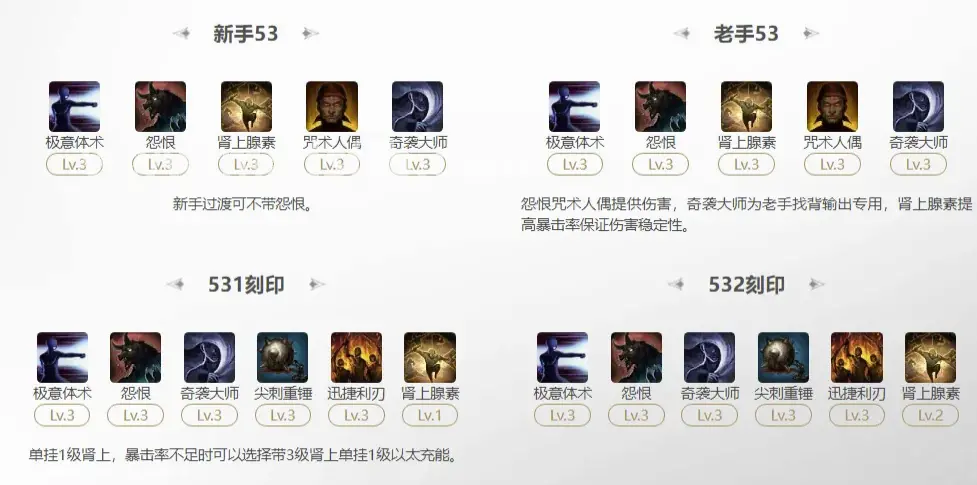Click the 老手53 heading
This screenshot has width=977, height=485.
[746, 34]
